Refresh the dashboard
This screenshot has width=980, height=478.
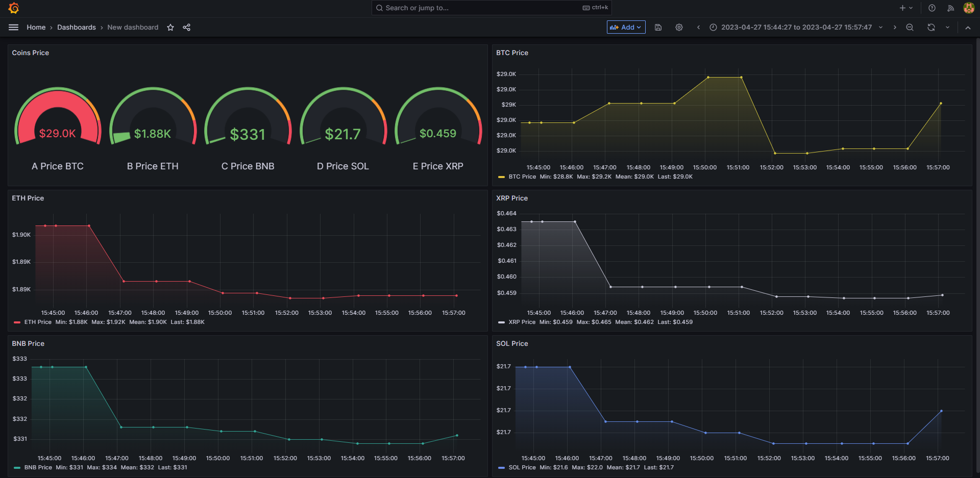[x=931, y=28]
